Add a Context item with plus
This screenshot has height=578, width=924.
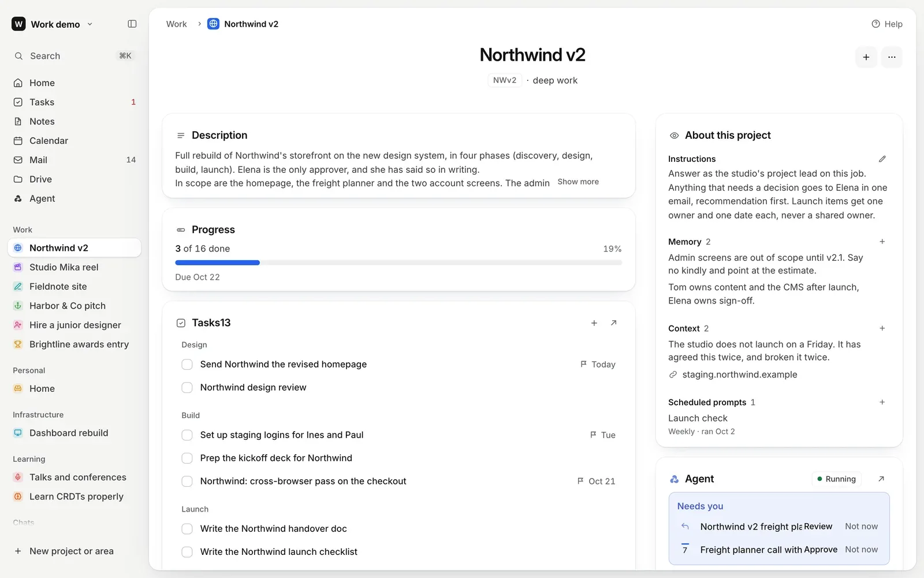click(882, 328)
